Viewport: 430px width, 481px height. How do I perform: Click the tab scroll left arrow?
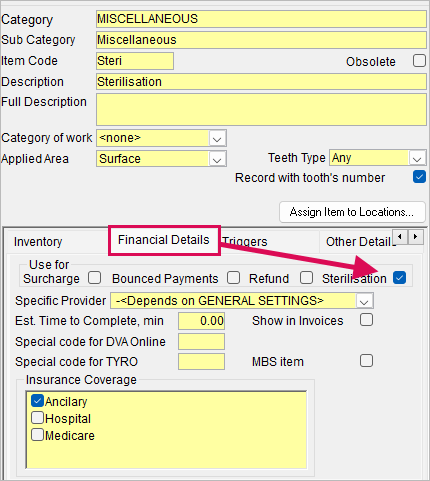pos(400,237)
